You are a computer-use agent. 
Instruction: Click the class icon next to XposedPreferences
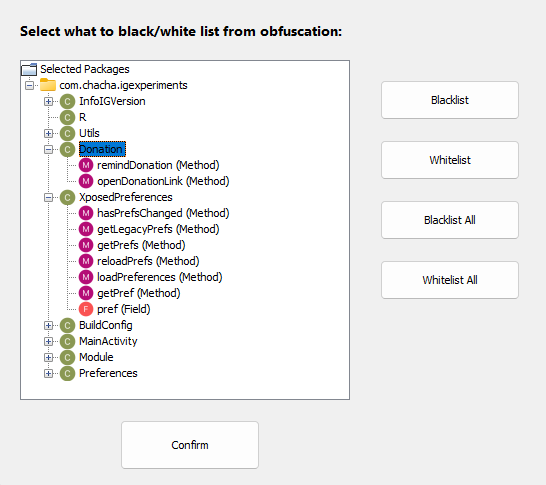click(x=67, y=197)
